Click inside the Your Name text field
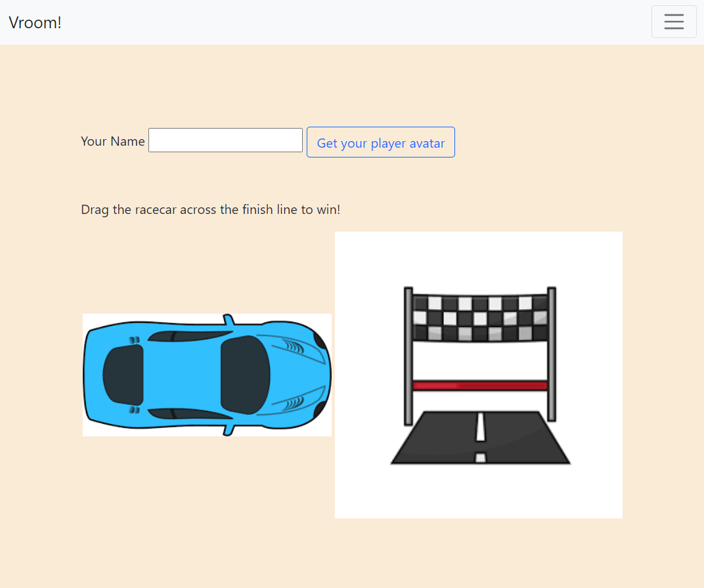 pyautogui.click(x=225, y=140)
